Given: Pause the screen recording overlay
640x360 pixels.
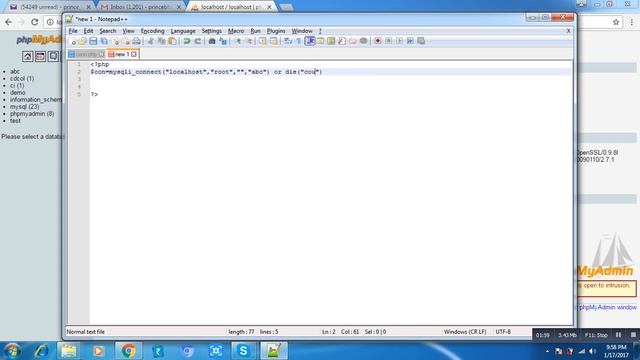Looking at the screenshot, I should pos(618,335).
